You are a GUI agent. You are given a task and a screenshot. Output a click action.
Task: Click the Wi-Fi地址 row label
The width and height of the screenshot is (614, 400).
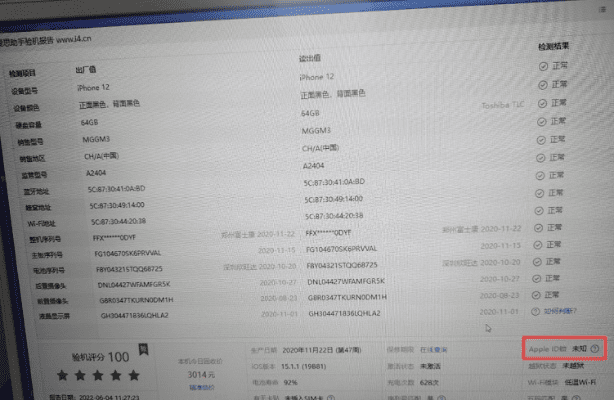pos(42,224)
